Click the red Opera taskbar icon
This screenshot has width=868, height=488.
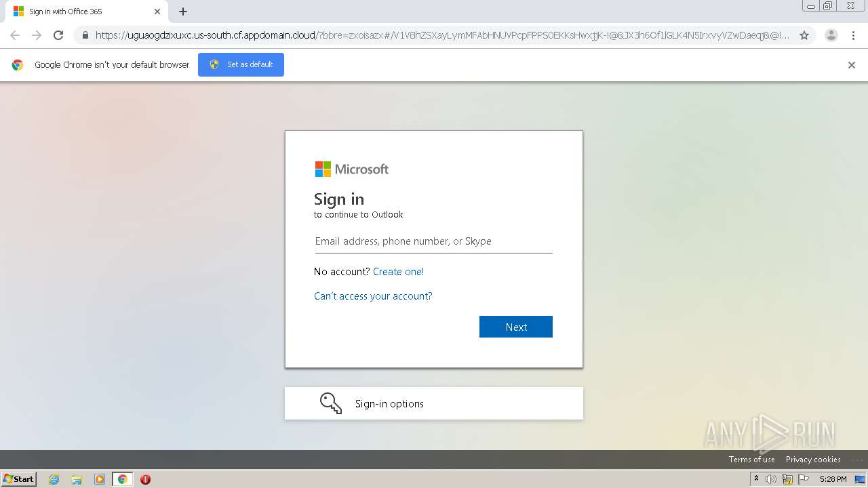pyautogui.click(x=145, y=479)
